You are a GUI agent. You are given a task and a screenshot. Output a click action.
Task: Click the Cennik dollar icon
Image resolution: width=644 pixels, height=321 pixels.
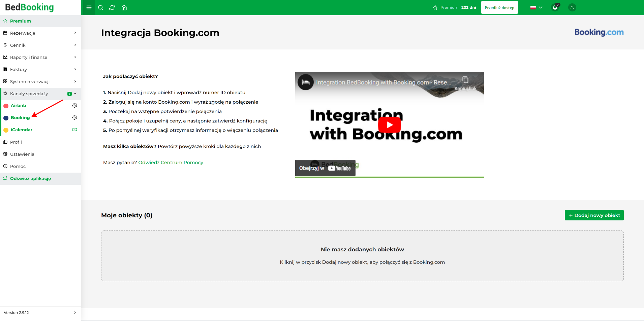[5, 45]
